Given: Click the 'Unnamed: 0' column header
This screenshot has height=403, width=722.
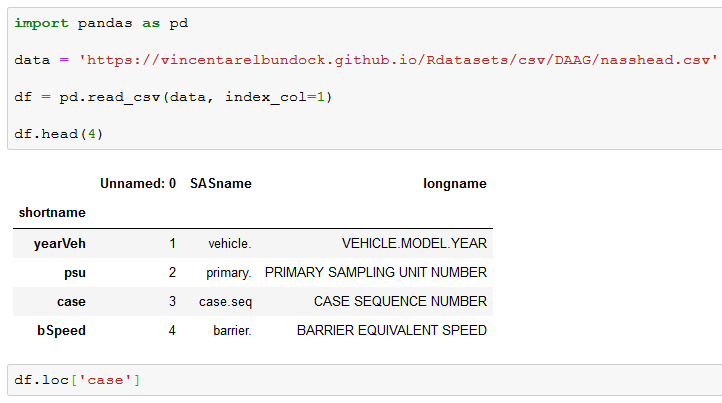Looking at the screenshot, I should (x=138, y=184).
